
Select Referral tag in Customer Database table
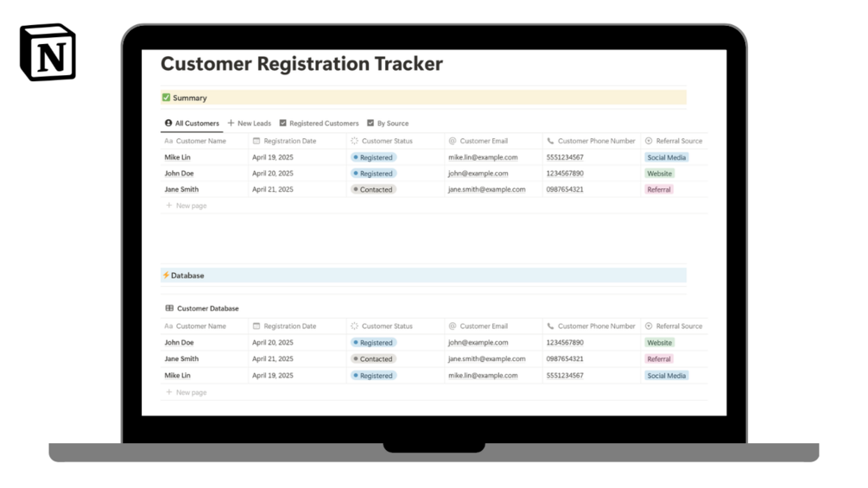[659, 358]
